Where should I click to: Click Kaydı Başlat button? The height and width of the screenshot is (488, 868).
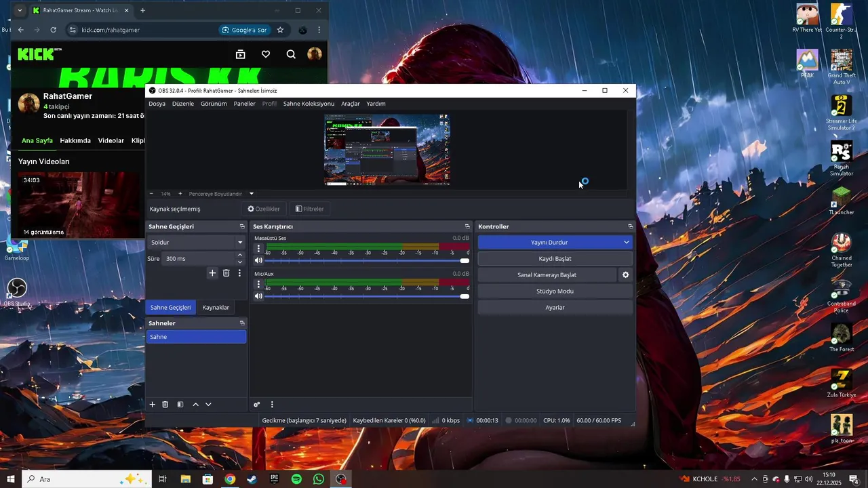point(555,259)
